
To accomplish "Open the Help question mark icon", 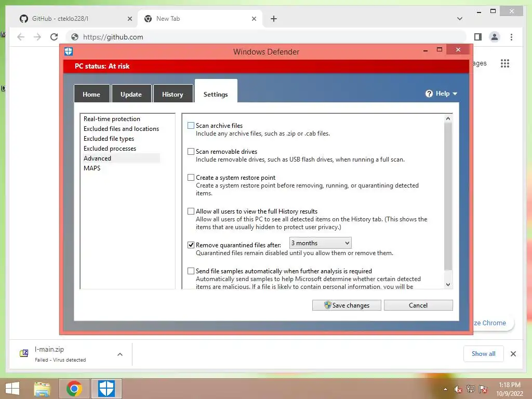I will [429, 94].
